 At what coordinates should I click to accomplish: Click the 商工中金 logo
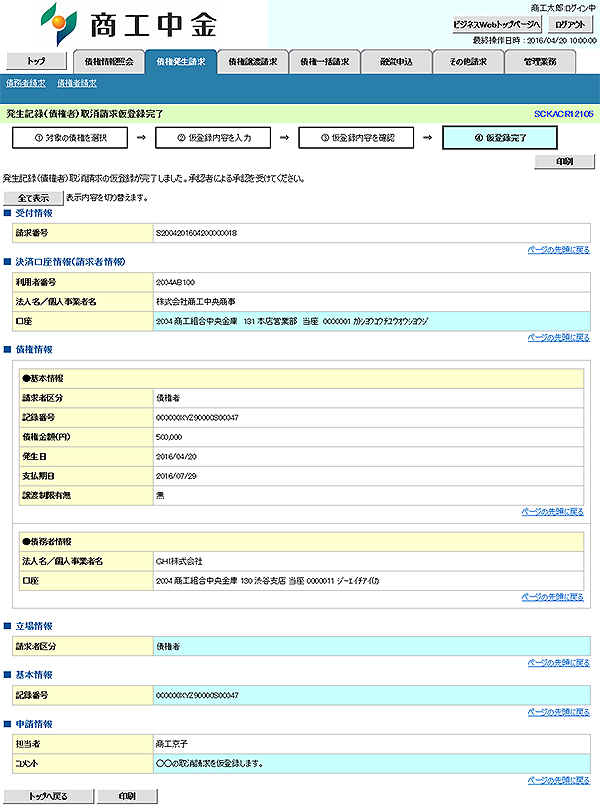[x=129, y=24]
